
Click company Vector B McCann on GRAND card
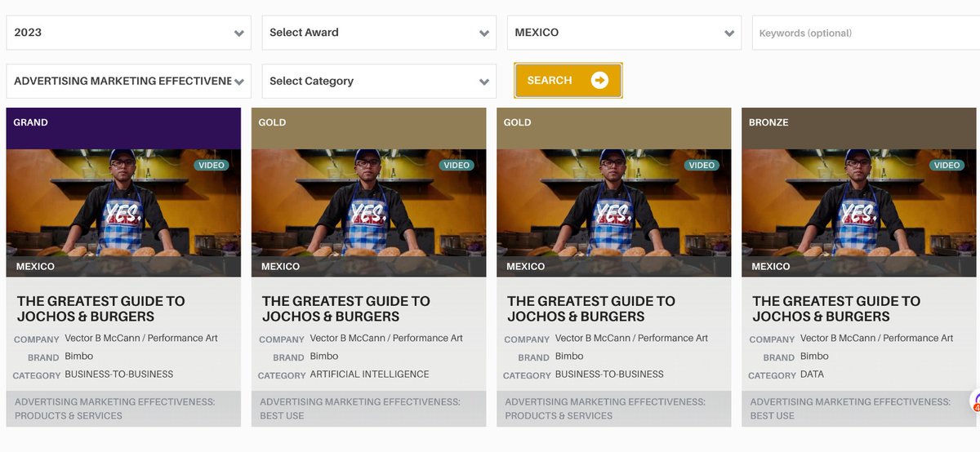[x=141, y=338]
